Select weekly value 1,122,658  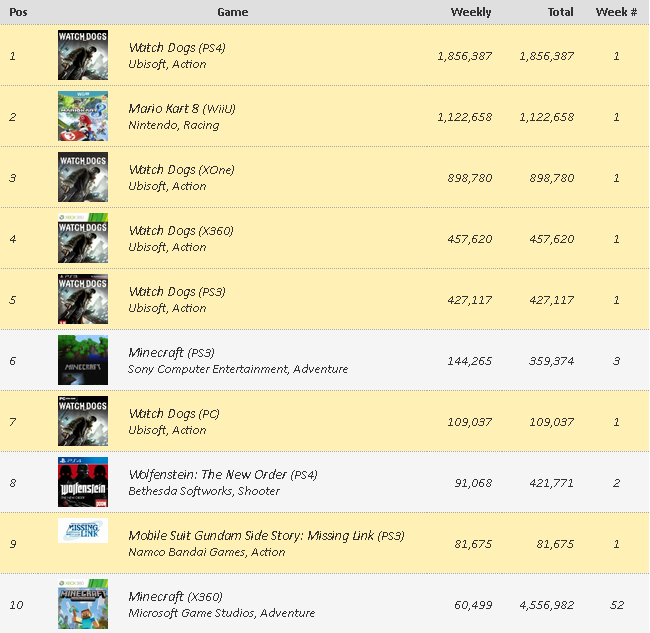[x=465, y=117]
